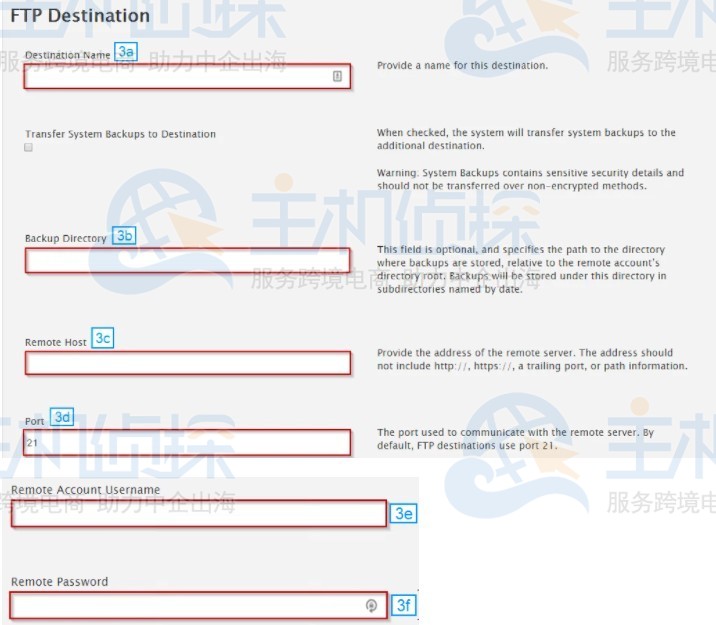716x625 pixels.
Task: Click the 'Backup Directory' label
Action: (x=66, y=238)
